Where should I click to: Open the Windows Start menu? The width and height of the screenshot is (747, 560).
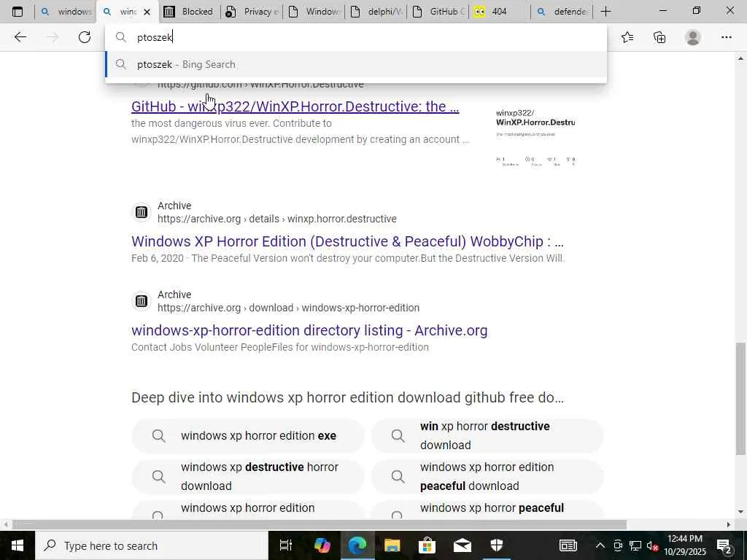click(18, 545)
